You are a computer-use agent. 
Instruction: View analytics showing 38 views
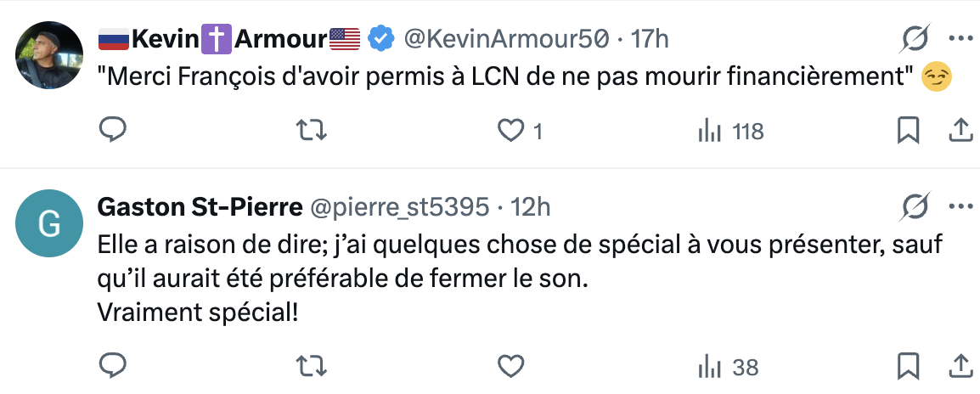tap(727, 367)
